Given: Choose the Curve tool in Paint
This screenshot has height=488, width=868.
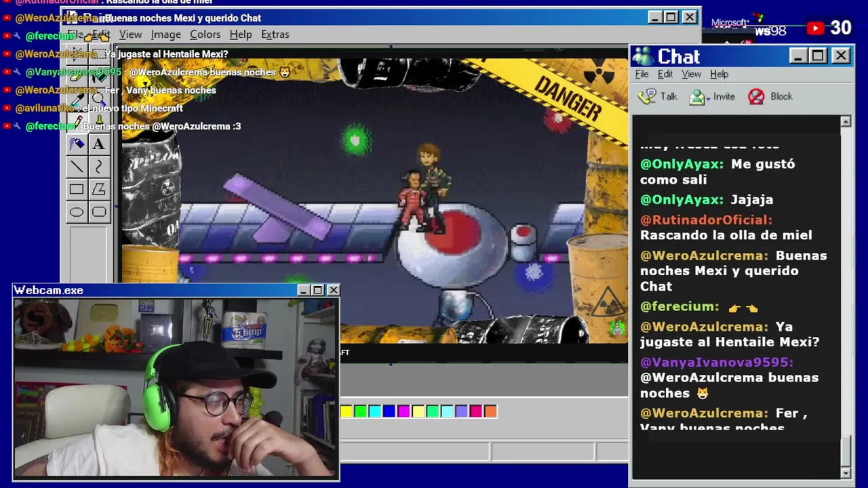Looking at the screenshot, I should 98,167.
